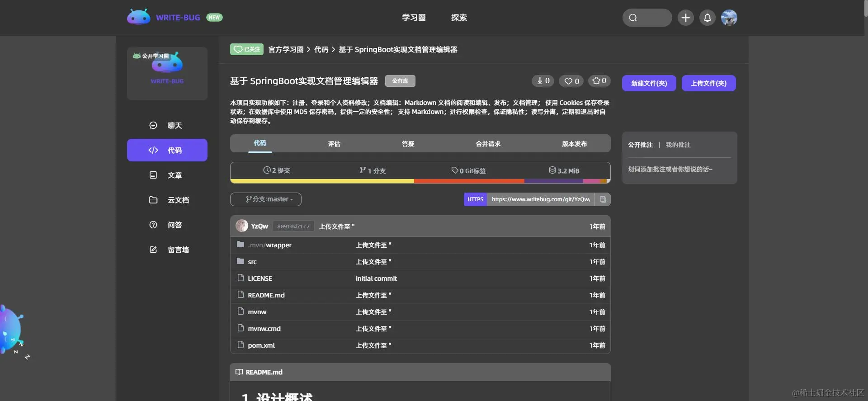868x401 pixels.
Task: Copy clone URL with copy icon
Action: 603,199
